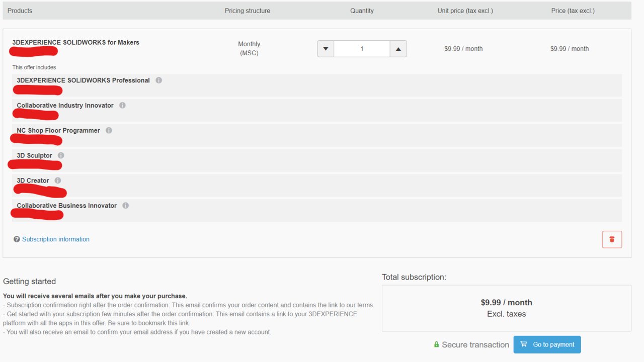644x362 pixels.
Task: Click the Getting started heading
Action: (29, 282)
